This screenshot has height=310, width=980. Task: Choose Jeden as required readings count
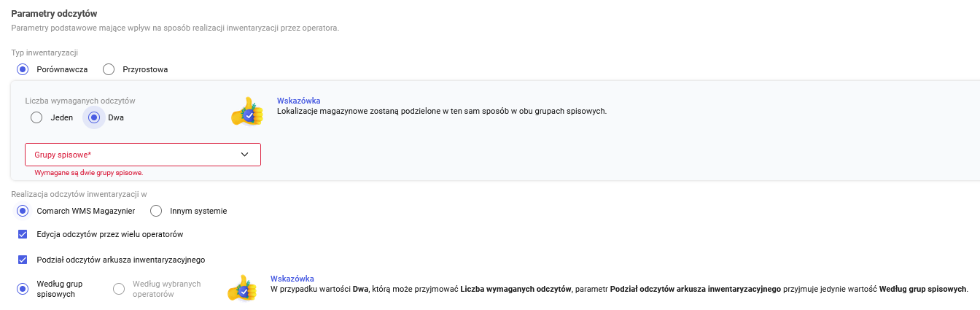pos(36,117)
